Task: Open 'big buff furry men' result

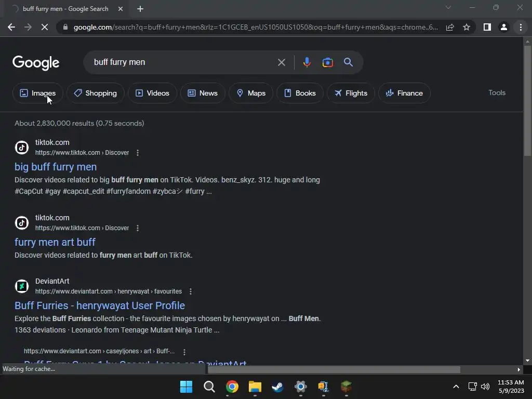Action: (x=56, y=167)
